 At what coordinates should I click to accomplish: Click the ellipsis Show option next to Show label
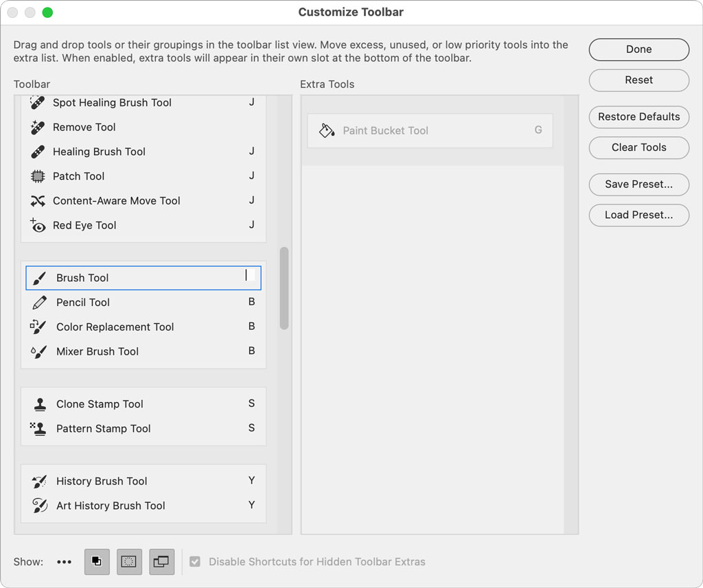[x=64, y=561]
